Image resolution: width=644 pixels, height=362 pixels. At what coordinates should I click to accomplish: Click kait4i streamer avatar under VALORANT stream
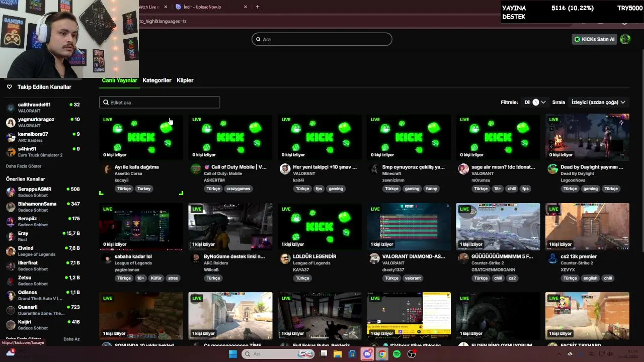point(285,169)
